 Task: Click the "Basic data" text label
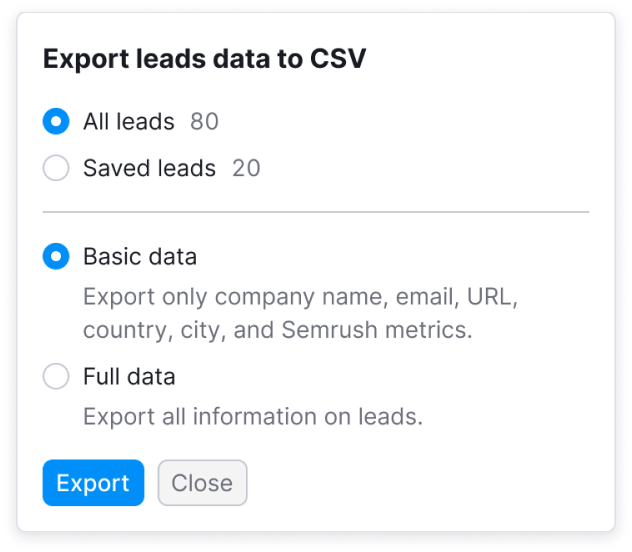(140, 256)
